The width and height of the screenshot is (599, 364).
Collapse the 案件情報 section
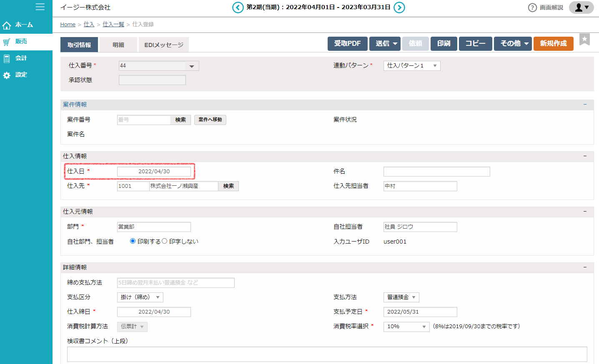(x=585, y=105)
